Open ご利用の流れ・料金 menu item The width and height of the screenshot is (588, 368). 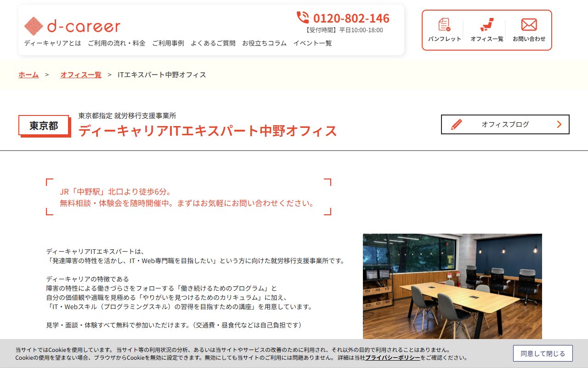pyautogui.click(x=117, y=43)
